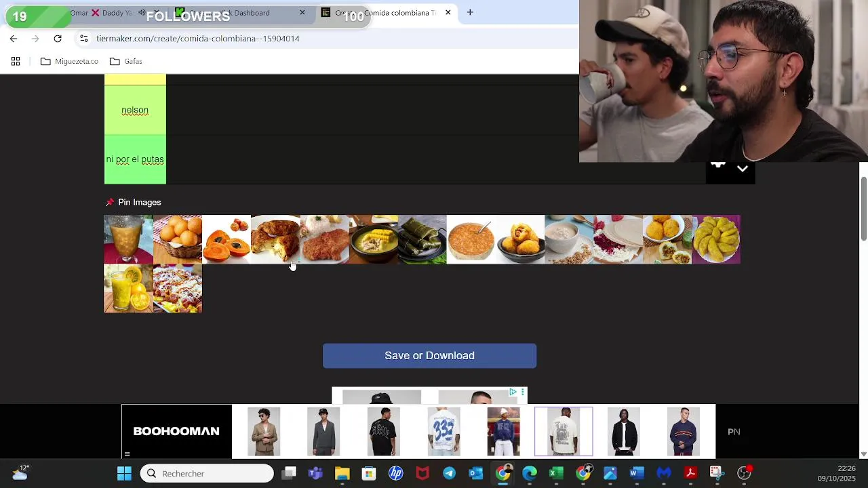Collapse the webcam overlay chevron
The height and width of the screenshot is (488, 868).
[743, 169]
